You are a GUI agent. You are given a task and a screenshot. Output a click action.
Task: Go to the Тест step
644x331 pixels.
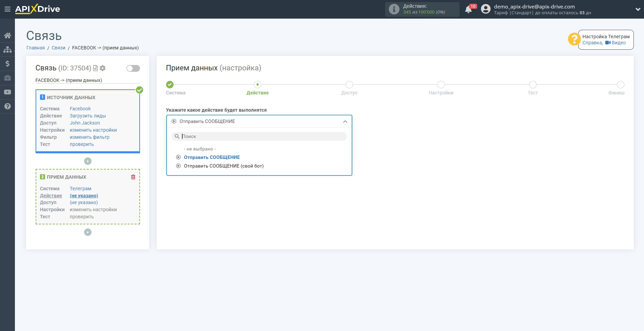[533, 85]
